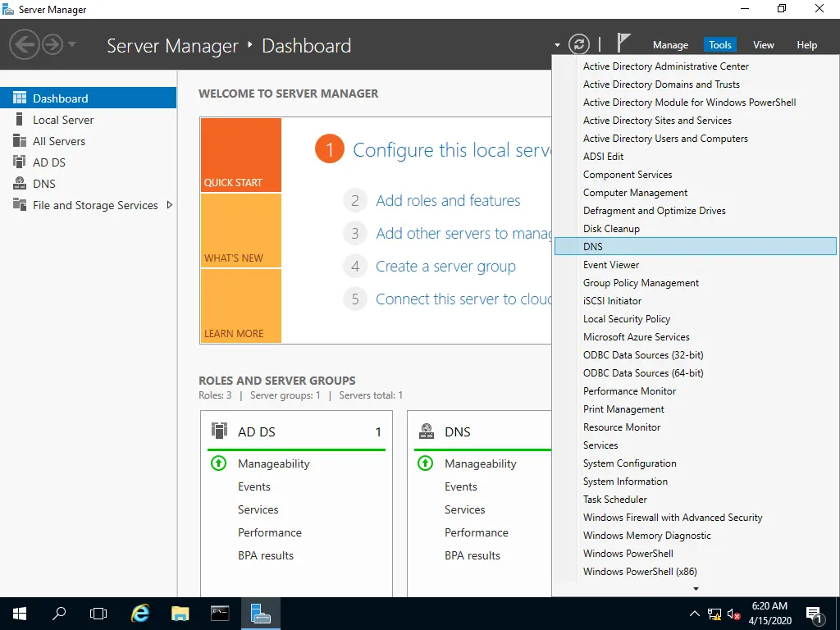Click Add roles and features link
Image resolution: width=840 pixels, height=630 pixels.
(448, 201)
